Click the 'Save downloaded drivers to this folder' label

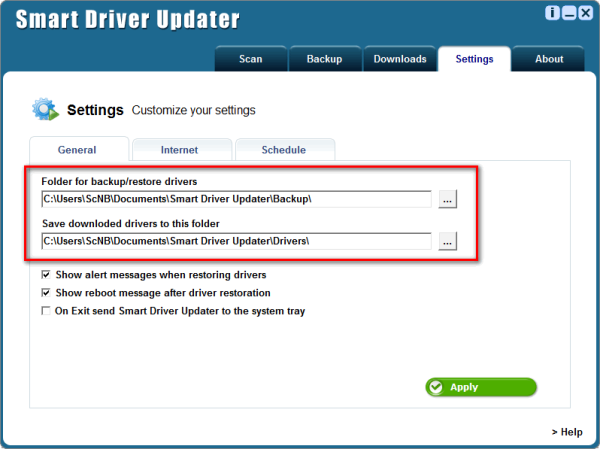tap(131, 224)
